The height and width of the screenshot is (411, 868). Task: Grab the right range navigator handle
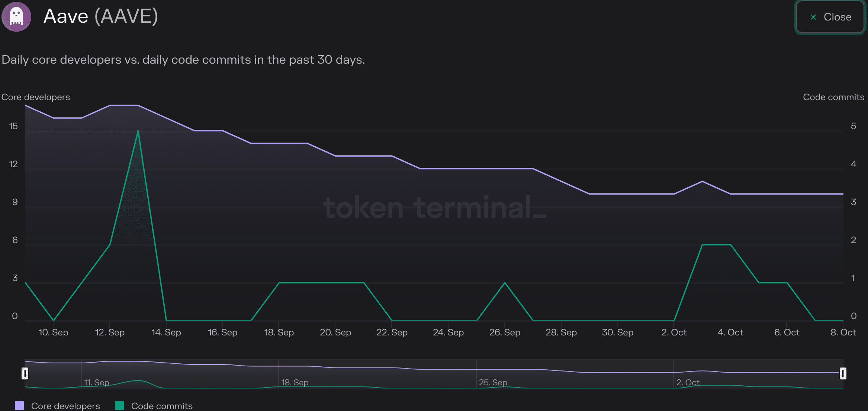click(843, 373)
